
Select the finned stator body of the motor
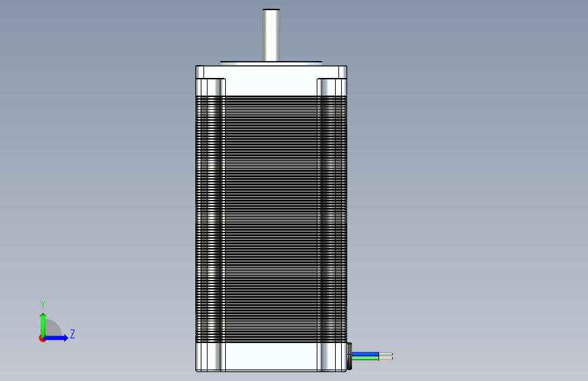[x=271, y=219]
